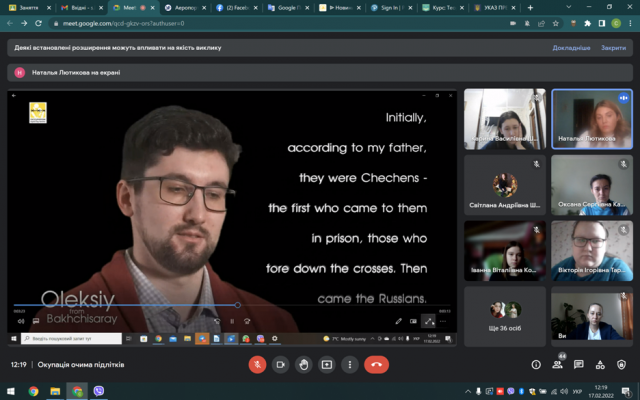The height and width of the screenshot is (400, 640).
Task: Open meeting details info icon
Action: click(x=536, y=364)
